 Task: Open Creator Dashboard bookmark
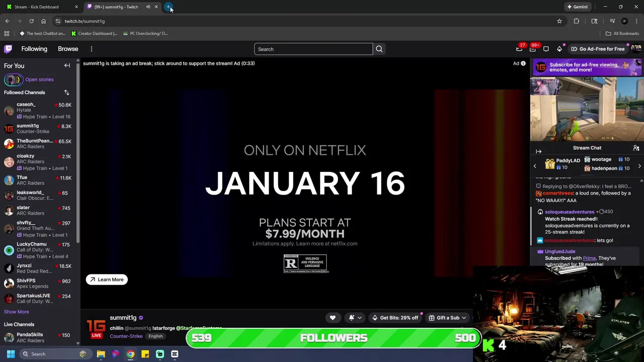pos(94,34)
